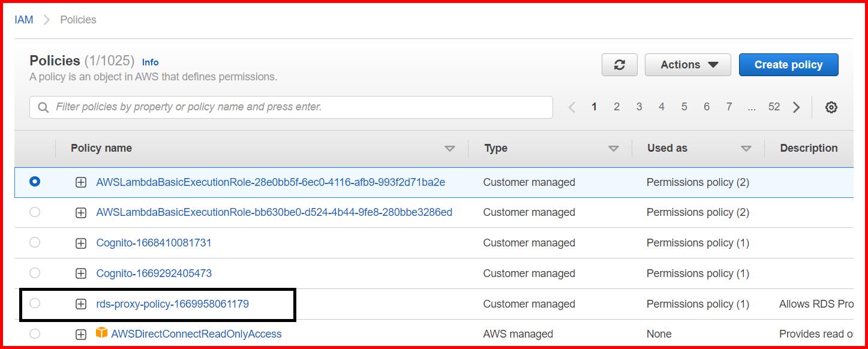This screenshot has height=349, width=868.
Task: Click the Create policy button
Action: [x=788, y=64]
